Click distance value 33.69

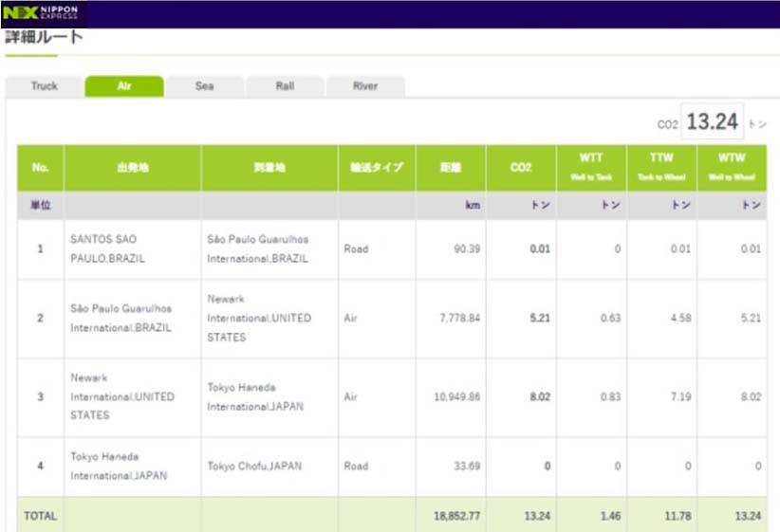pos(467,467)
